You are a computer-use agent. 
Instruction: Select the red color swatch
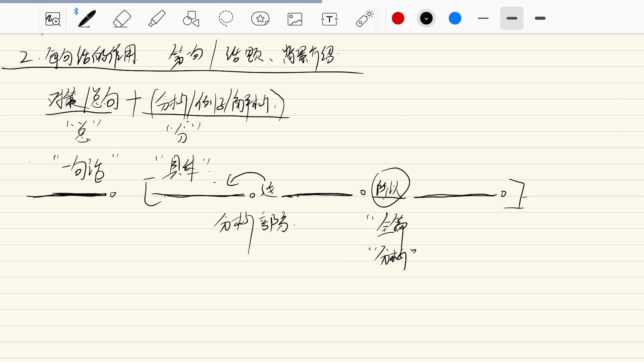click(397, 18)
